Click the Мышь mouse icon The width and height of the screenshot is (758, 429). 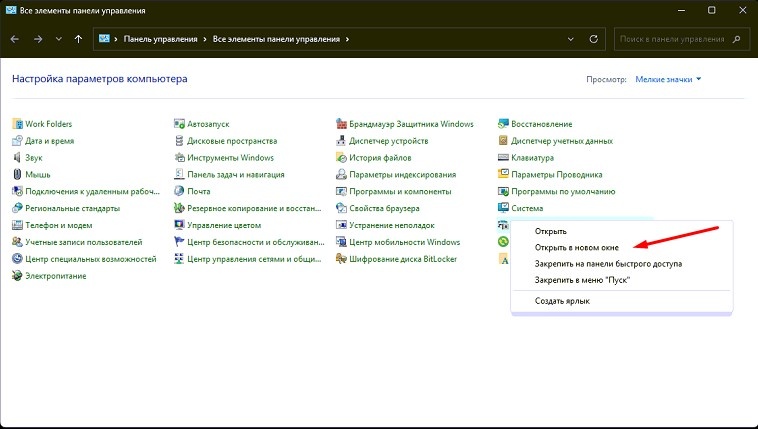point(17,175)
